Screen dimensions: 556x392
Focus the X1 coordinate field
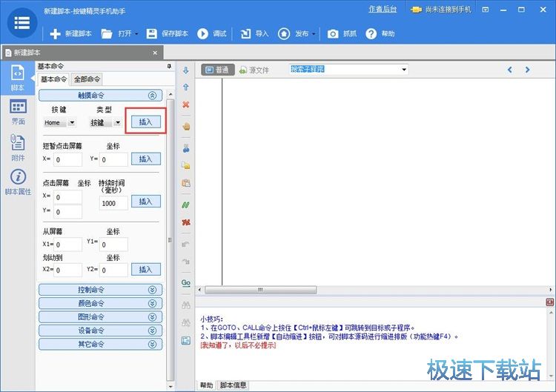tap(67, 245)
